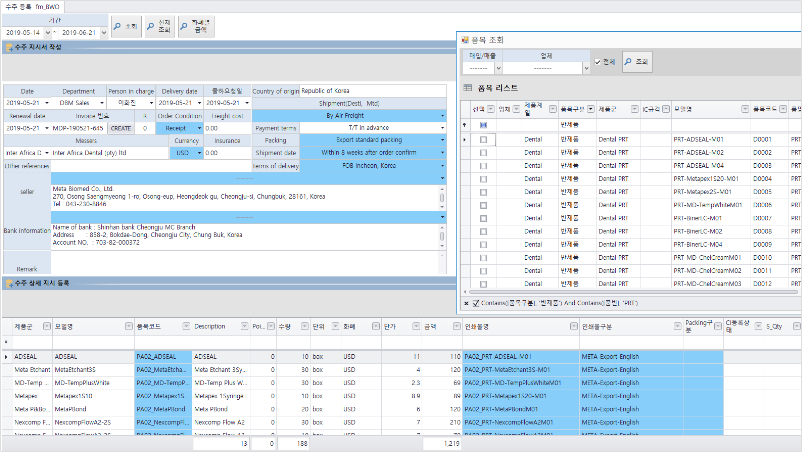Viewport: 802px width, 452px height.
Task: Click the 수주 지시서 작성 section header icon
Action: tap(9, 48)
